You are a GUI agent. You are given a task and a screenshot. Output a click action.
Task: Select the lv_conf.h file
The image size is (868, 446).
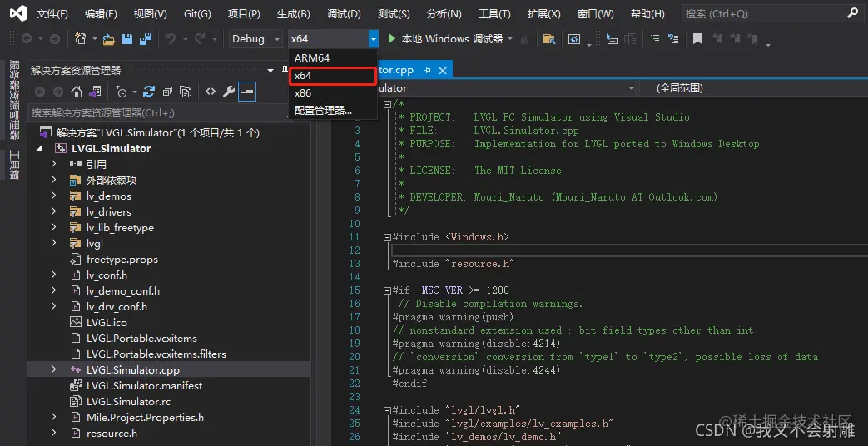(x=107, y=275)
